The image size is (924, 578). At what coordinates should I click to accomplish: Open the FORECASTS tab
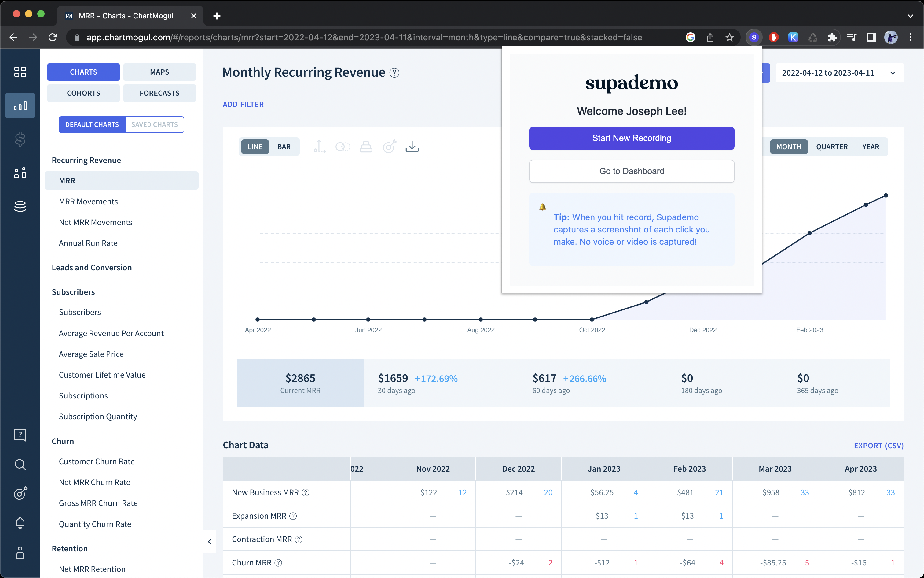159,93
